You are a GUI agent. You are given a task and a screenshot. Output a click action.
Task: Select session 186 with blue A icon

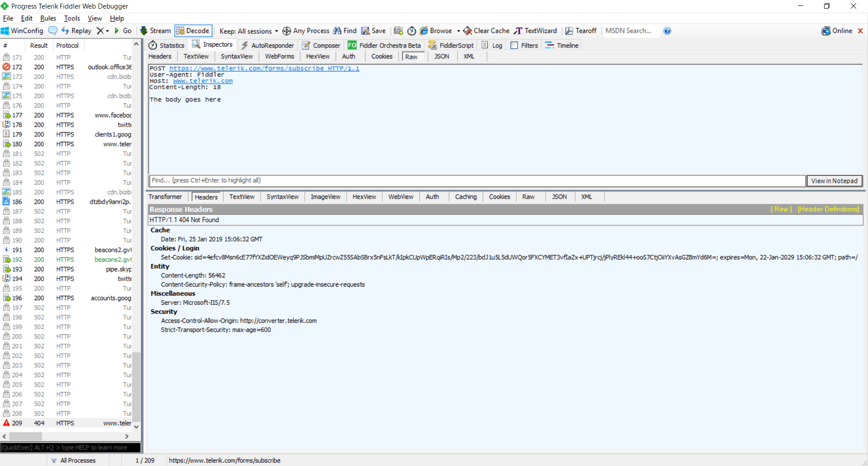coord(67,202)
